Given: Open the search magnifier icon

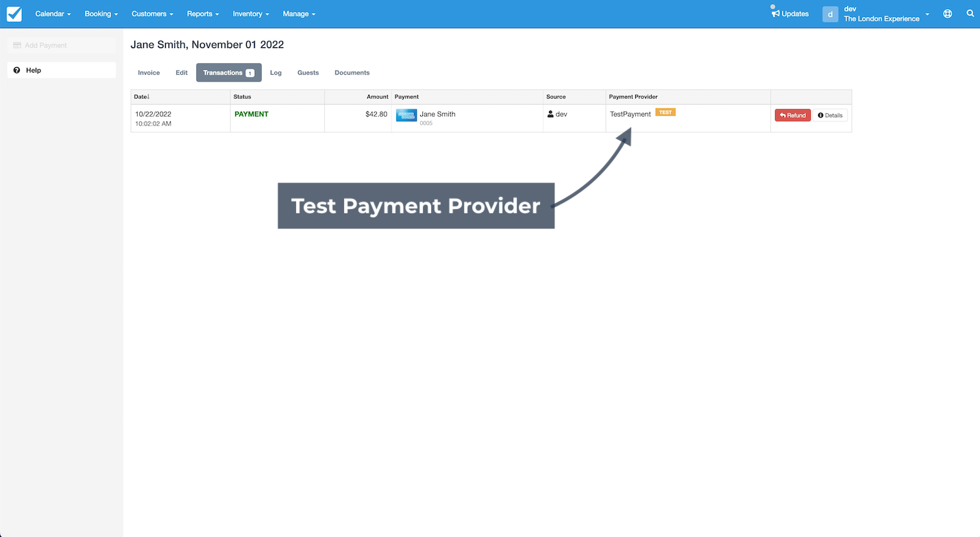Looking at the screenshot, I should click(970, 14).
